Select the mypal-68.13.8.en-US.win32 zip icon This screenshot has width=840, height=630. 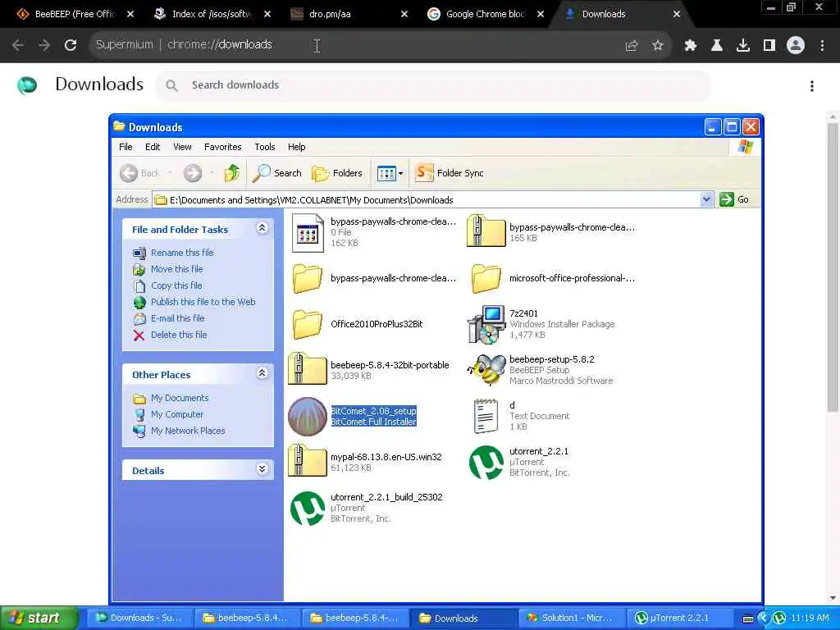pos(308,460)
